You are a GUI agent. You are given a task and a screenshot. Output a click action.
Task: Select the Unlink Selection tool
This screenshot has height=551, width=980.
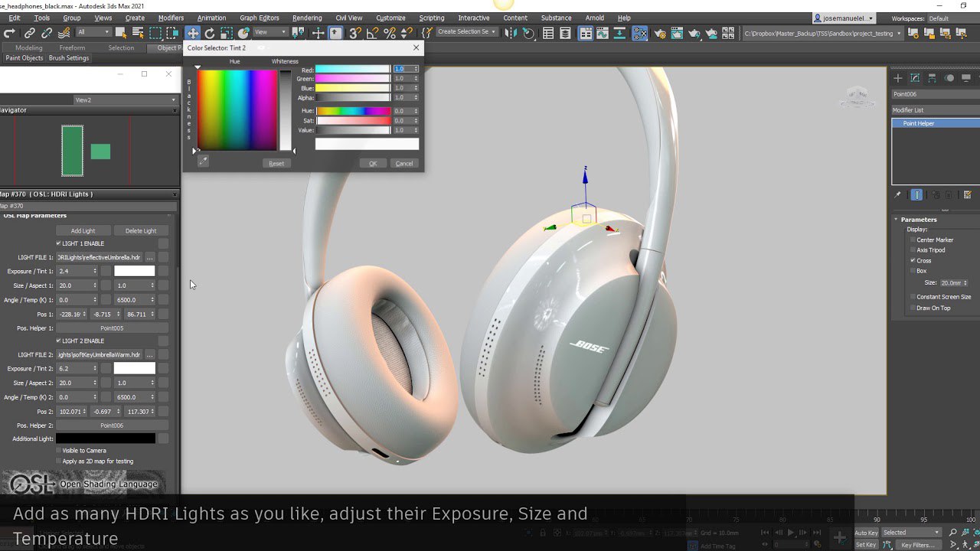tap(47, 33)
